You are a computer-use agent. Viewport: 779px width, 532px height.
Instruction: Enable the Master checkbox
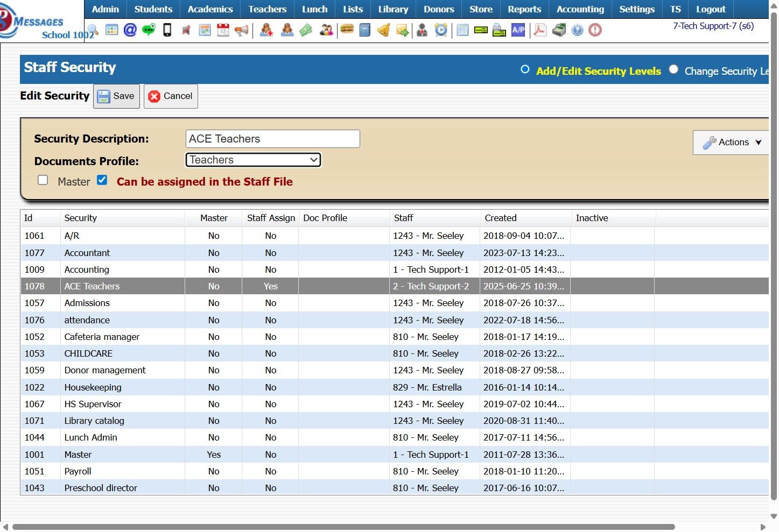point(43,180)
